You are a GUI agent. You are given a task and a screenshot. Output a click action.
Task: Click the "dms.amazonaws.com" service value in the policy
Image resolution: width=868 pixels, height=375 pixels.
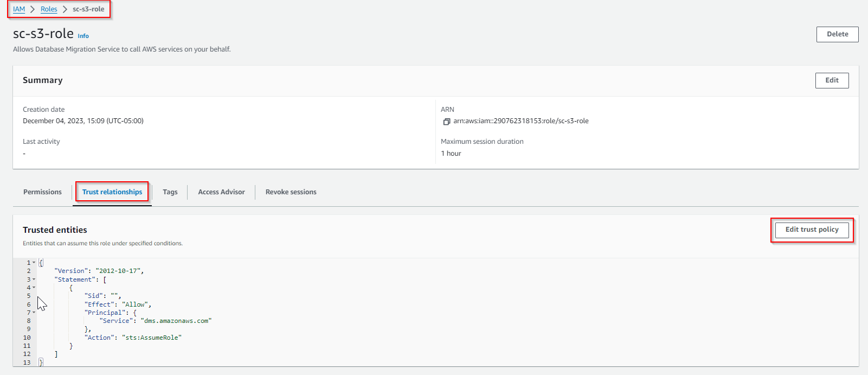pos(176,321)
